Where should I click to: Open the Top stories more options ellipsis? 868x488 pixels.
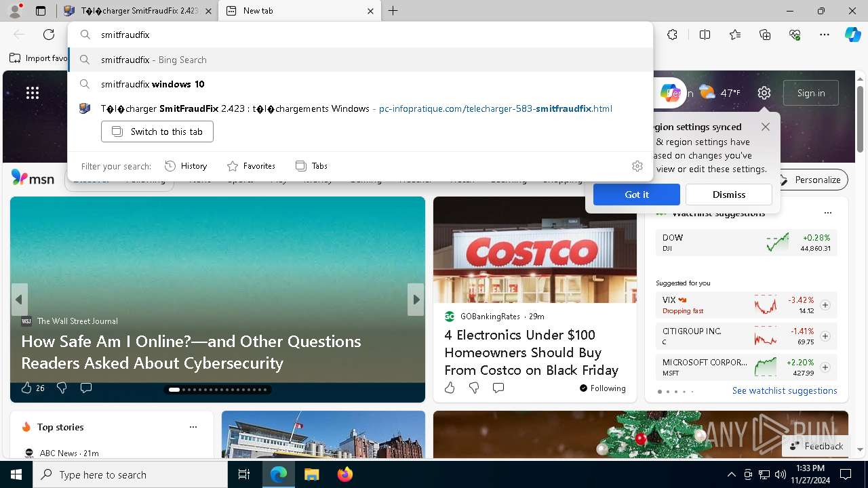point(193,427)
